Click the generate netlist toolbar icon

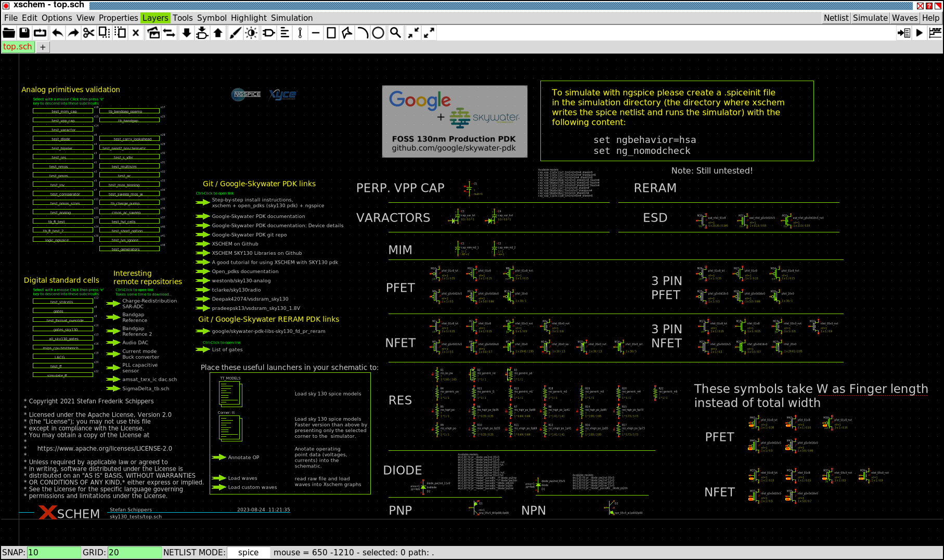pyautogui.click(x=904, y=33)
